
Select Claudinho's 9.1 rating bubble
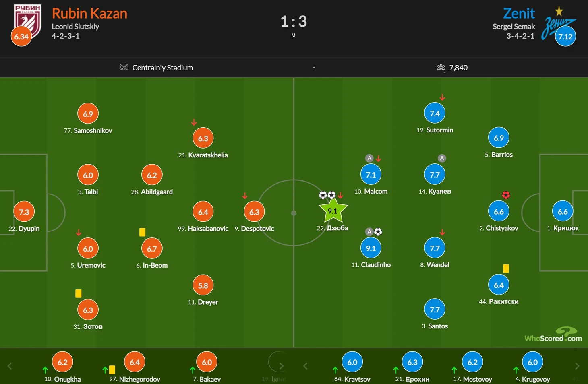click(371, 248)
